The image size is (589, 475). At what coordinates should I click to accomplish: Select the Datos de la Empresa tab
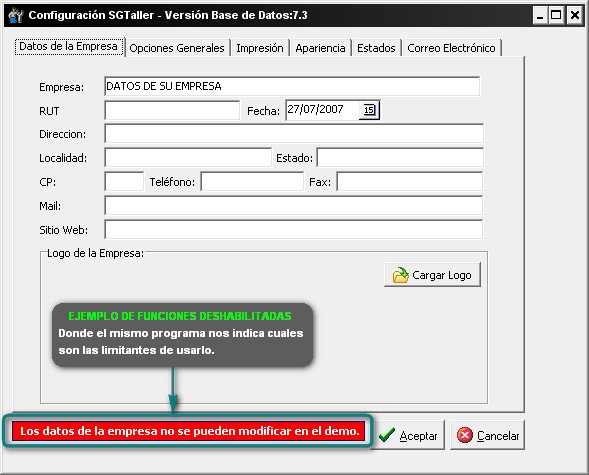(x=69, y=47)
